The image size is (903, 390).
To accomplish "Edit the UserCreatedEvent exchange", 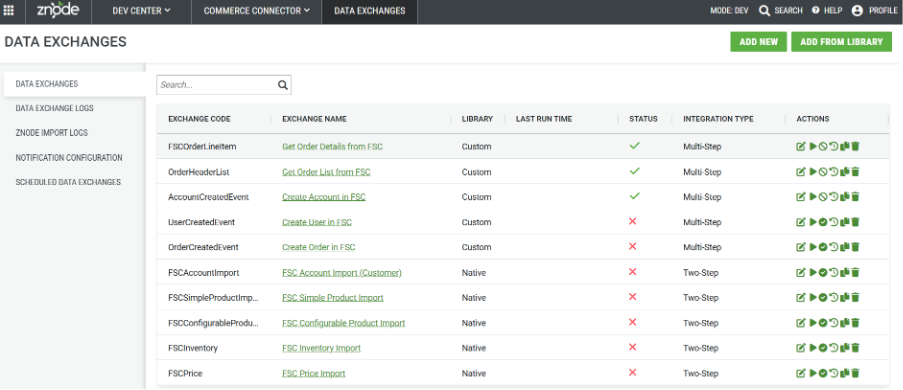I will click(x=800, y=222).
